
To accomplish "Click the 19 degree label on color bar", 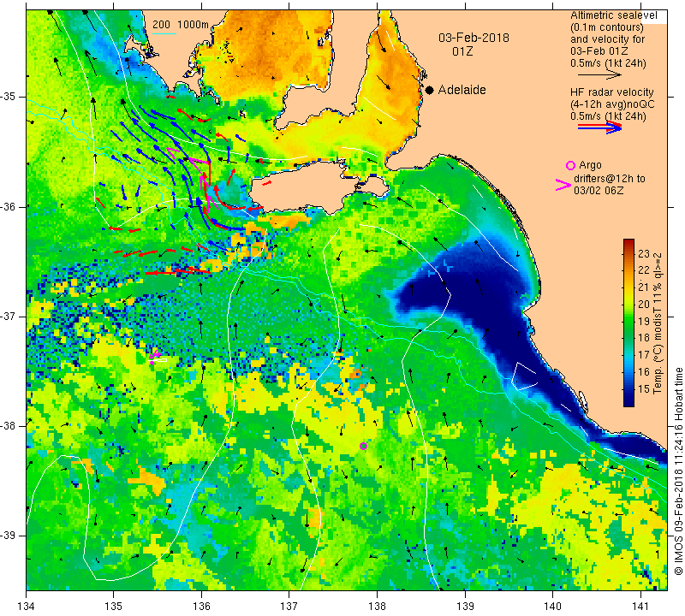I will click(x=644, y=322).
